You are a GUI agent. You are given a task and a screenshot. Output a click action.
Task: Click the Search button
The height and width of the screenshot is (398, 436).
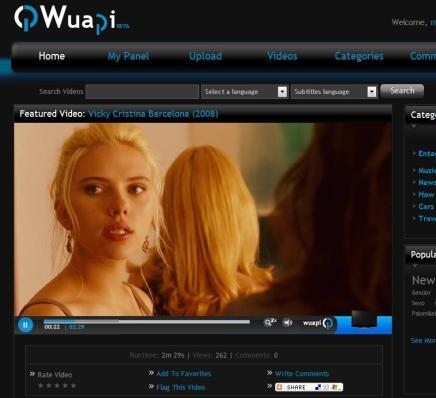tap(402, 91)
